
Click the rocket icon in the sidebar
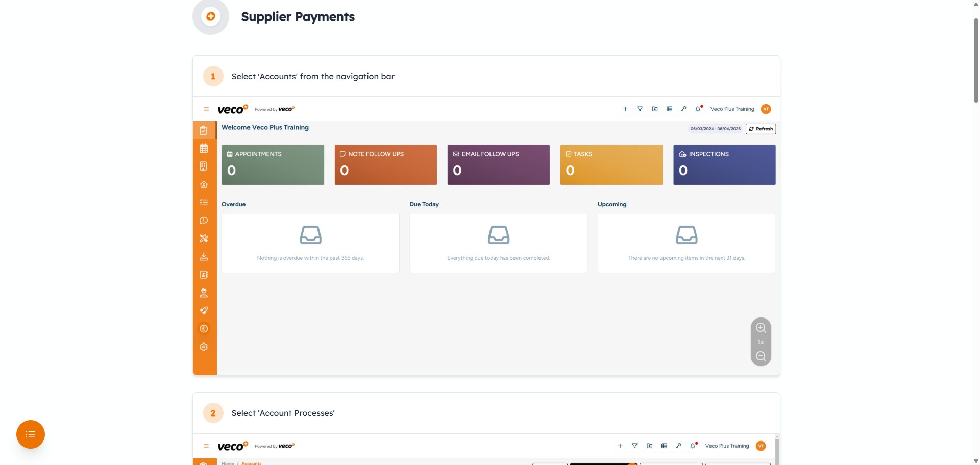coord(204,311)
